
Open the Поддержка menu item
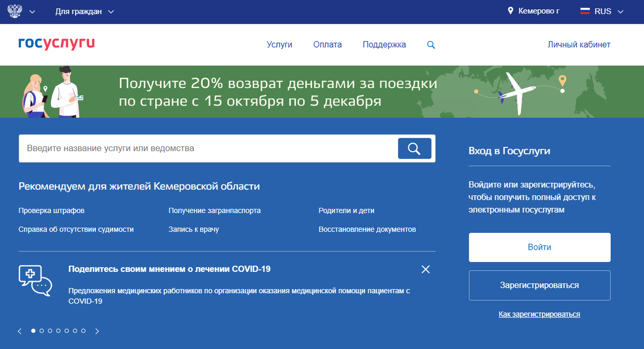(x=384, y=44)
